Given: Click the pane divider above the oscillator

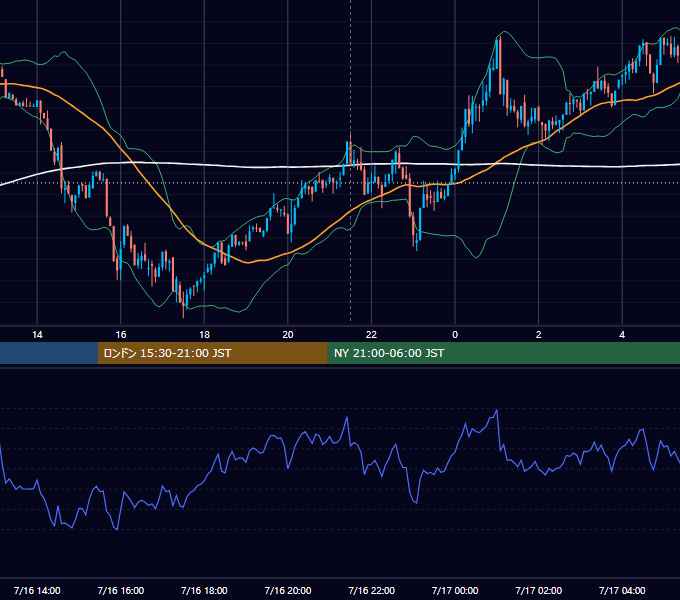Looking at the screenshot, I should click(340, 367).
